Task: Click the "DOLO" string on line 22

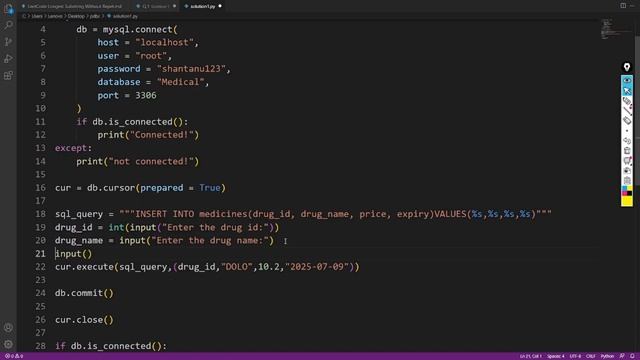Action: pos(237,267)
